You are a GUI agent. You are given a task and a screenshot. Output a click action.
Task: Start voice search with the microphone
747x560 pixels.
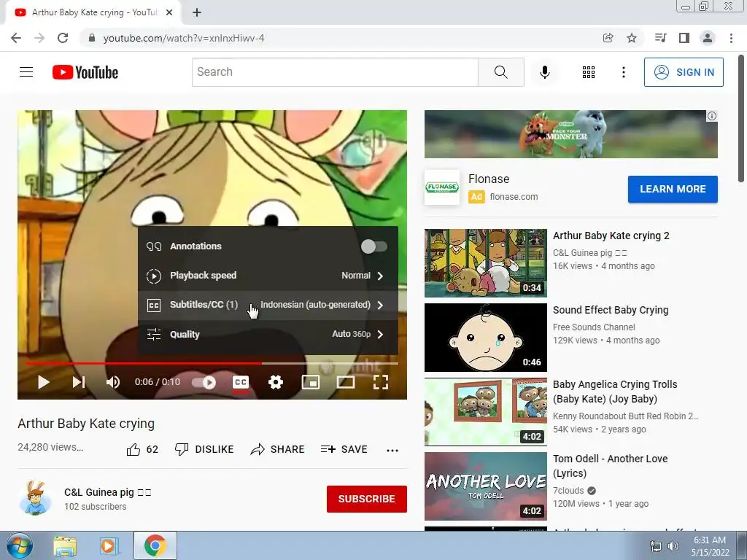pos(545,72)
